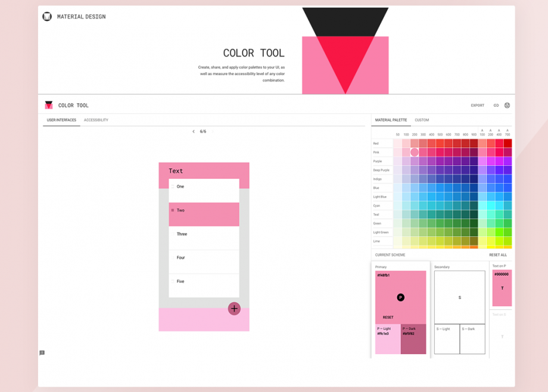Click the Light Green row label
This screenshot has height=392, width=548.
pyautogui.click(x=381, y=232)
